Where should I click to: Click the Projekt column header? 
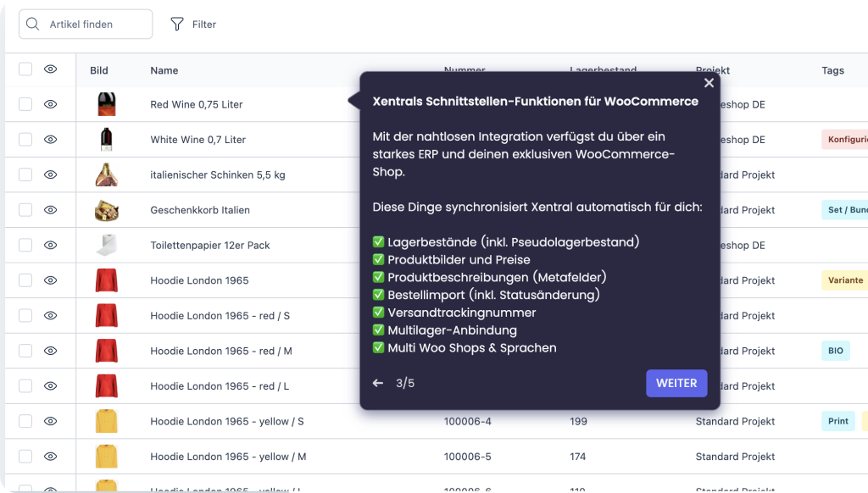coord(713,70)
